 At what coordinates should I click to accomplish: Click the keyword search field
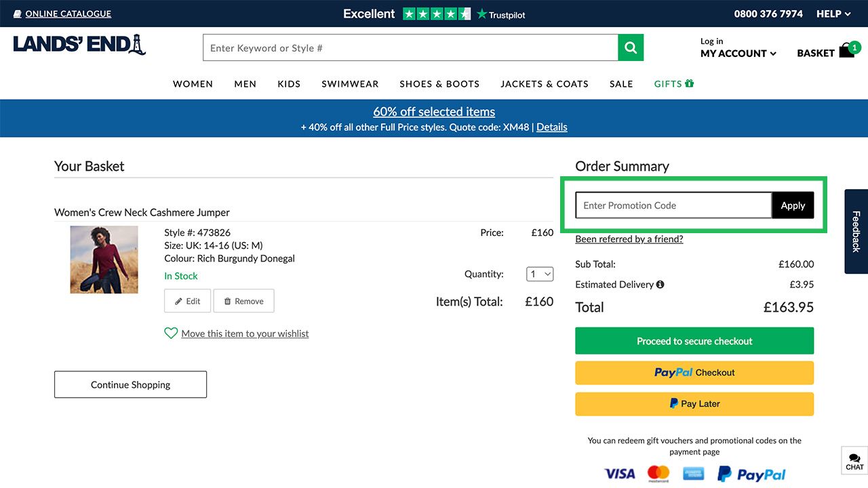point(410,47)
